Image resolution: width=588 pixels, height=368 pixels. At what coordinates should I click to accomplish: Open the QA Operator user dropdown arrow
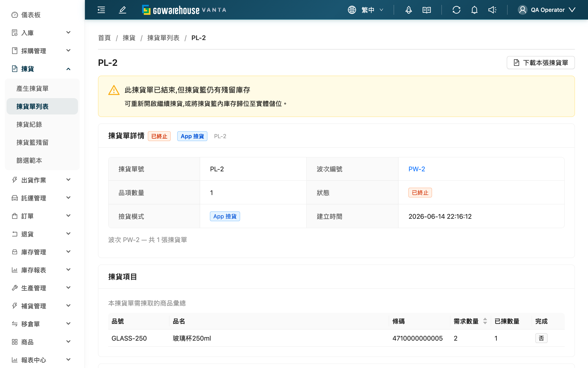[x=572, y=10]
